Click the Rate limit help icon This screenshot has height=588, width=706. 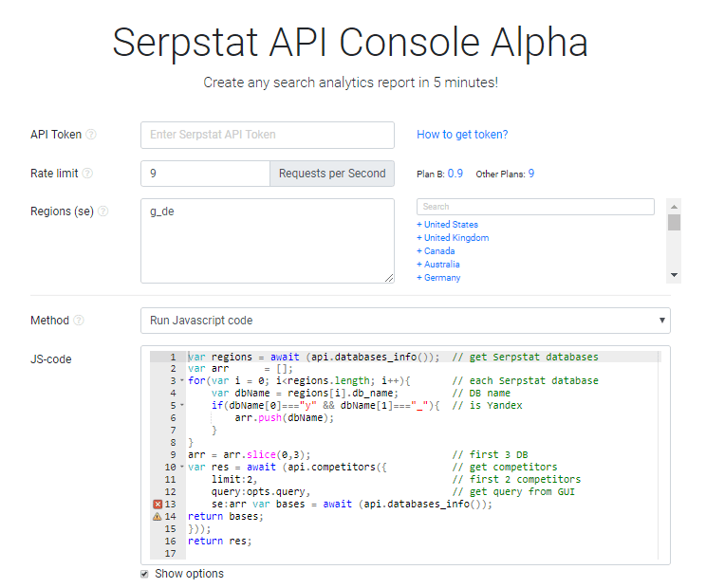(88, 174)
